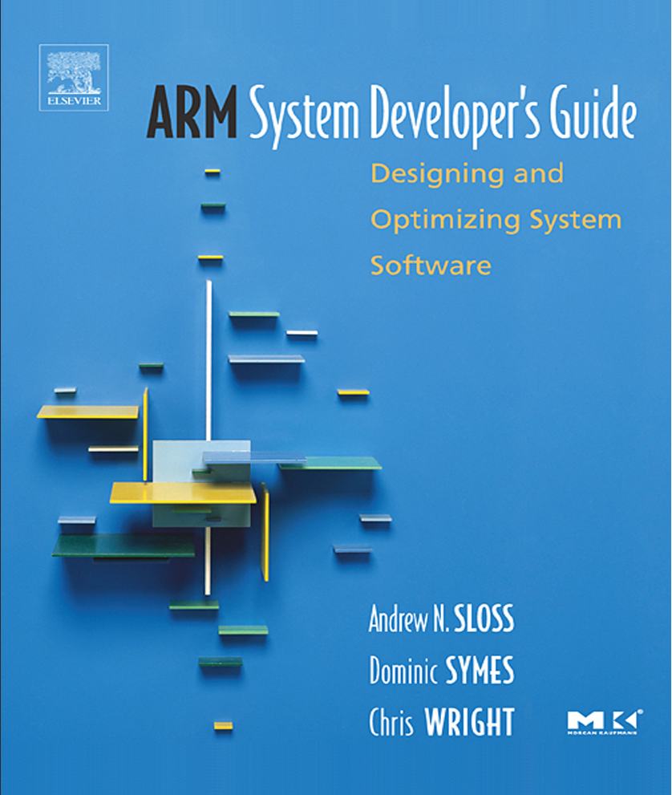This screenshot has width=672, height=795.
Task: Click the large yellow block at artwork center
Action: (183, 493)
